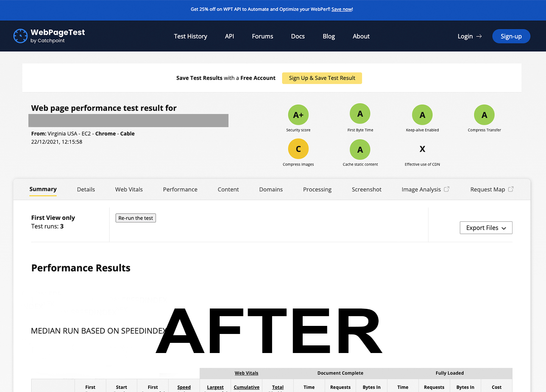Open the Screenshot tab

point(367,189)
